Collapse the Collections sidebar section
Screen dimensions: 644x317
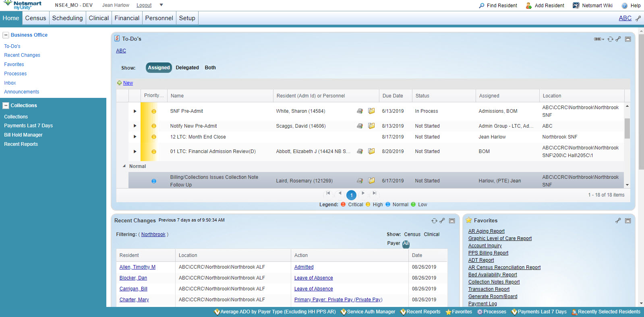point(6,106)
